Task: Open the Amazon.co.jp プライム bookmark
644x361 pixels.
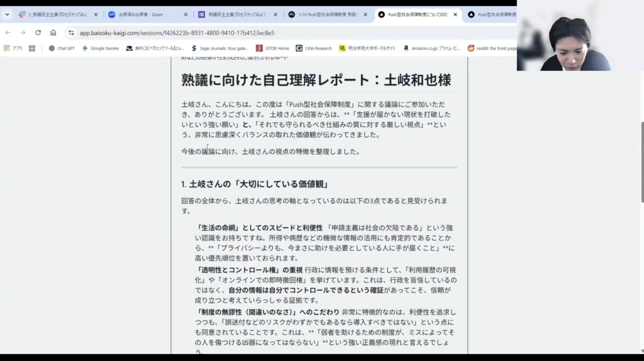Action: (432, 48)
